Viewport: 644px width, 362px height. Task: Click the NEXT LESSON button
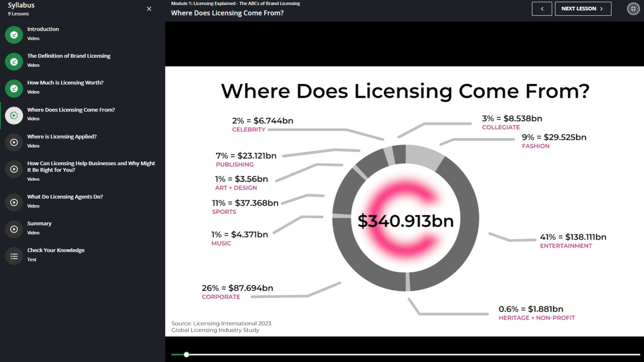[583, 8]
